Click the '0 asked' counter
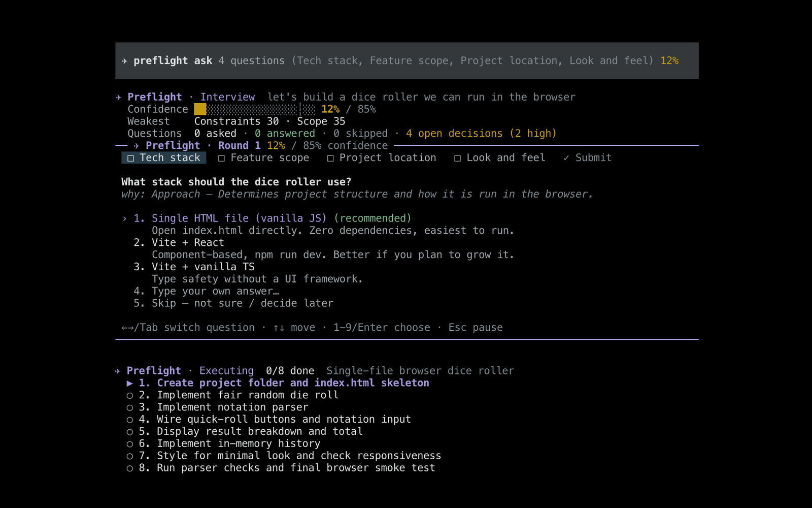 [x=215, y=134]
